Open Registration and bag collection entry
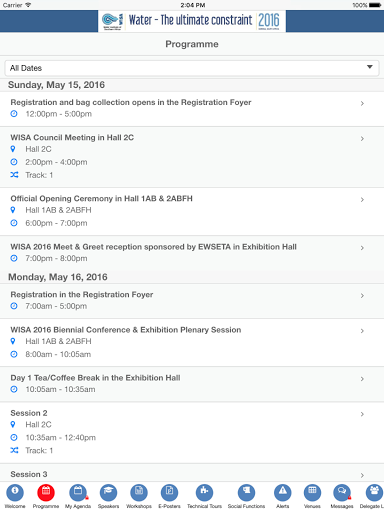Viewport: 384px width, 512px height. (192, 109)
